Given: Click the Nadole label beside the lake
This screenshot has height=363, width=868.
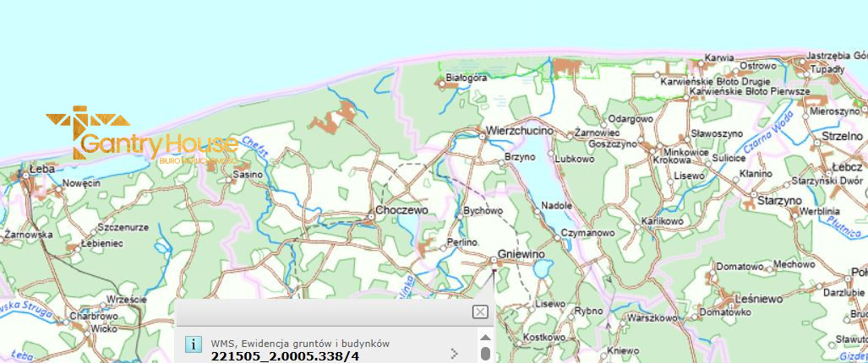Looking at the screenshot, I should coord(557,205).
